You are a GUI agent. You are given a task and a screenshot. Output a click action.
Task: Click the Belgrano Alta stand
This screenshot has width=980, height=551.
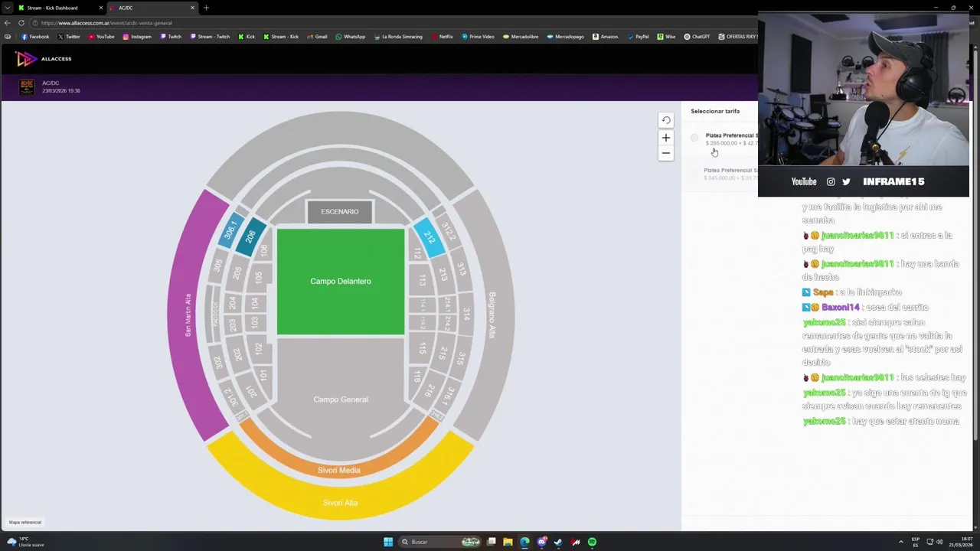click(492, 315)
